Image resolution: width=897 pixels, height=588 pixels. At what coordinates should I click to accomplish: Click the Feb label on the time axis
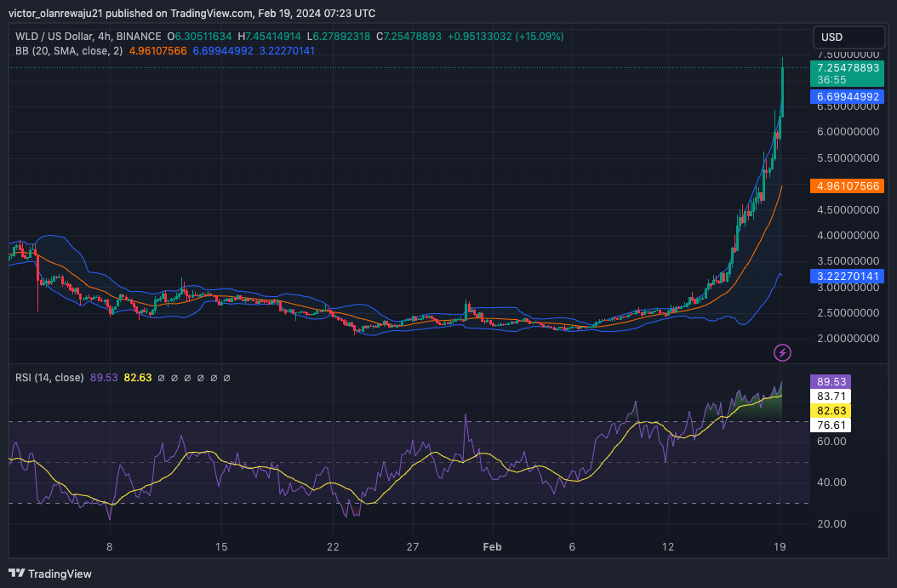[x=492, y=547]
